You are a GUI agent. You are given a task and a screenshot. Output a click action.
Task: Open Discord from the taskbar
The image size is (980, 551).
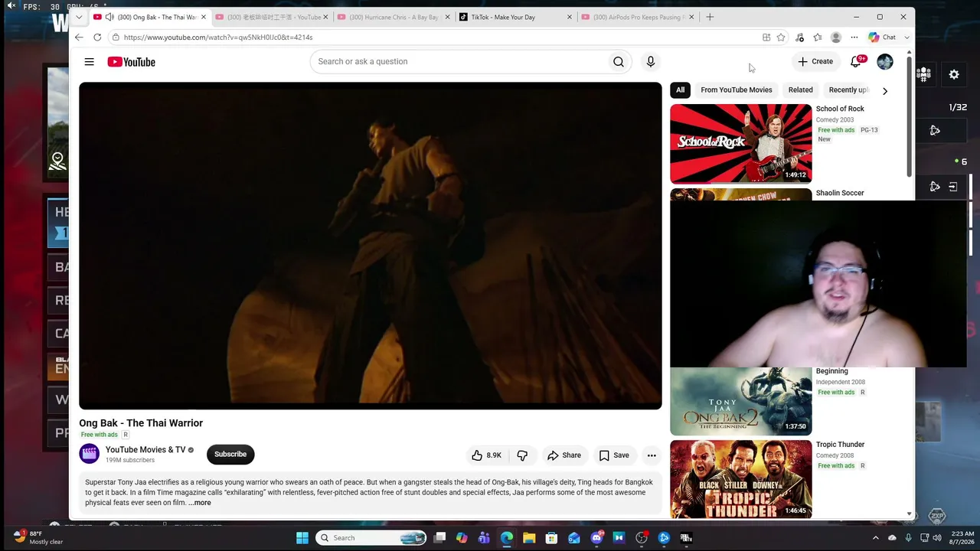click(x=596, y=538)
